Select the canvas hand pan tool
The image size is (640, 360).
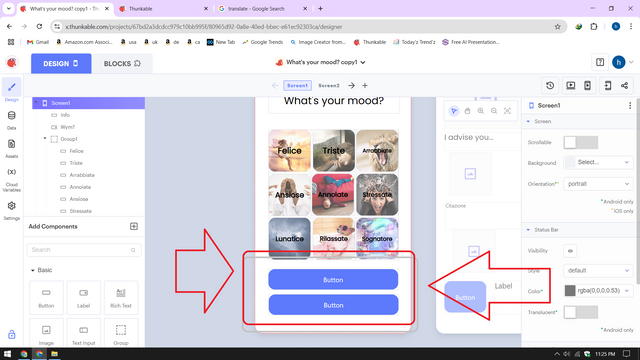coord(467,111)
